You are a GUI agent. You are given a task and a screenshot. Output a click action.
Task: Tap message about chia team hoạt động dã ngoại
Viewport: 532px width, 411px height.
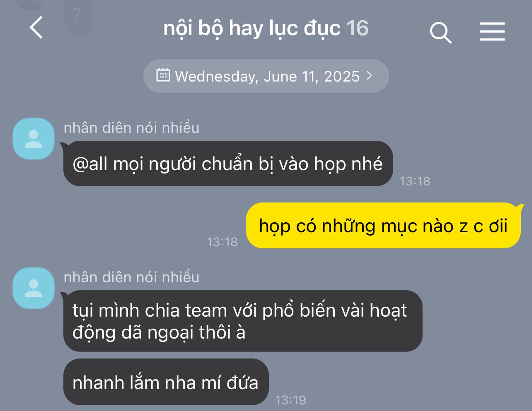pos(243,321)
